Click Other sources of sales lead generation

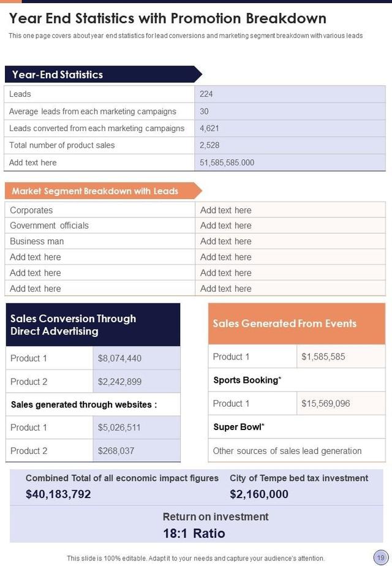pyautogui.click(x=287, y=451)
